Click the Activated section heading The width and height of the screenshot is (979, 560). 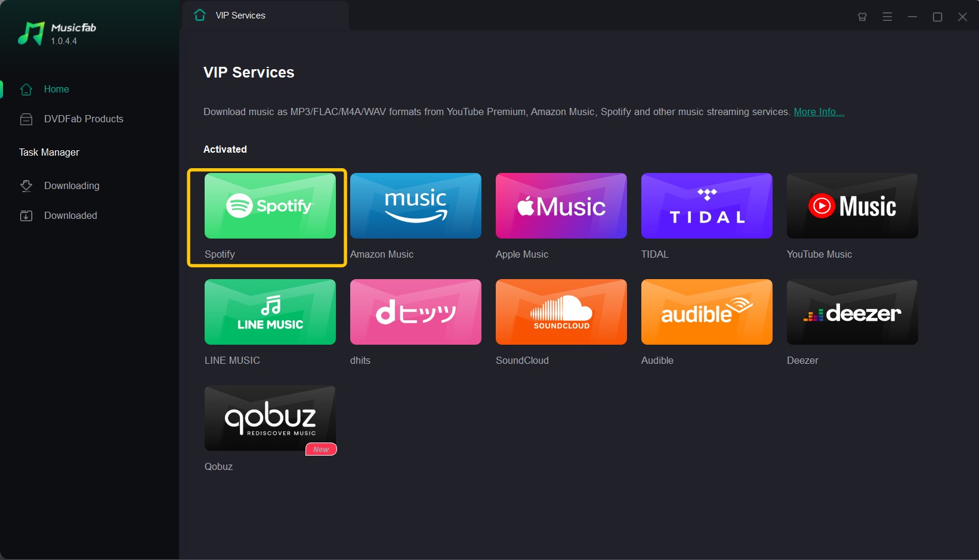(x=225, y=149)
